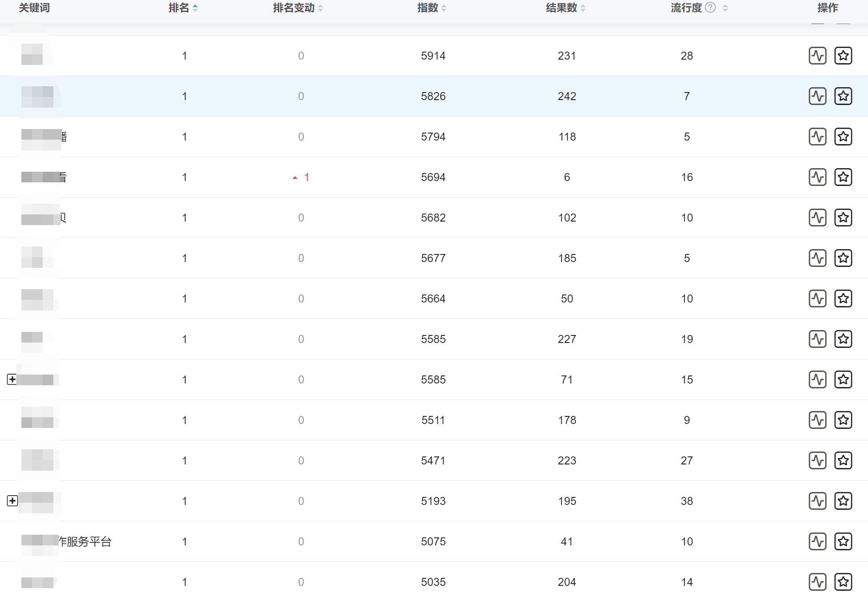Toggle sorting on the 排名 column
Viewport: 868px width, 597px height.
pos(196,8)
